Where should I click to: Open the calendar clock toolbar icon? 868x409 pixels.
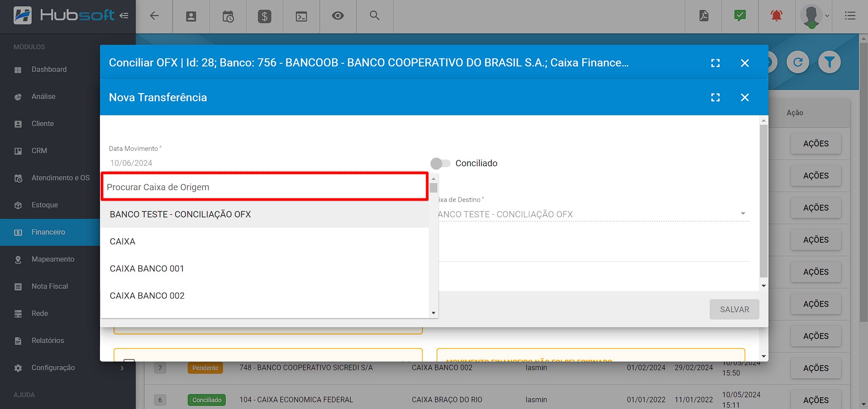pyautogui.click(x=228, y=17)
